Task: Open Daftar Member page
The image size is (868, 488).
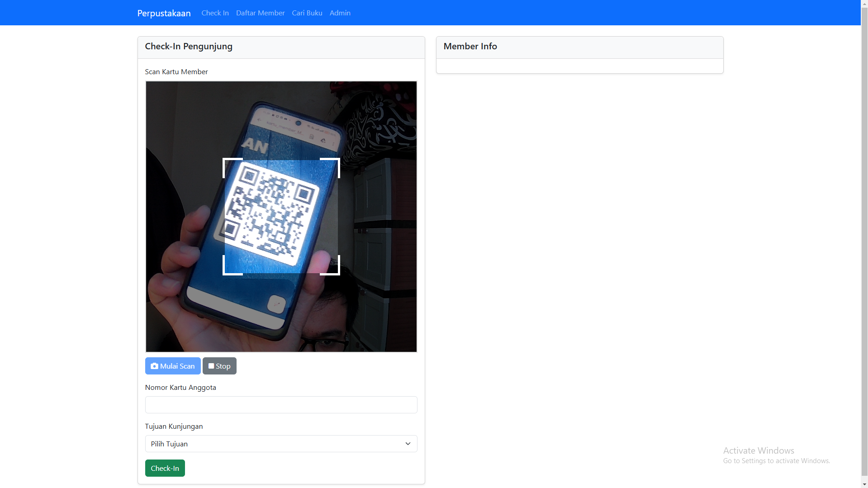Action: [260, 13]
